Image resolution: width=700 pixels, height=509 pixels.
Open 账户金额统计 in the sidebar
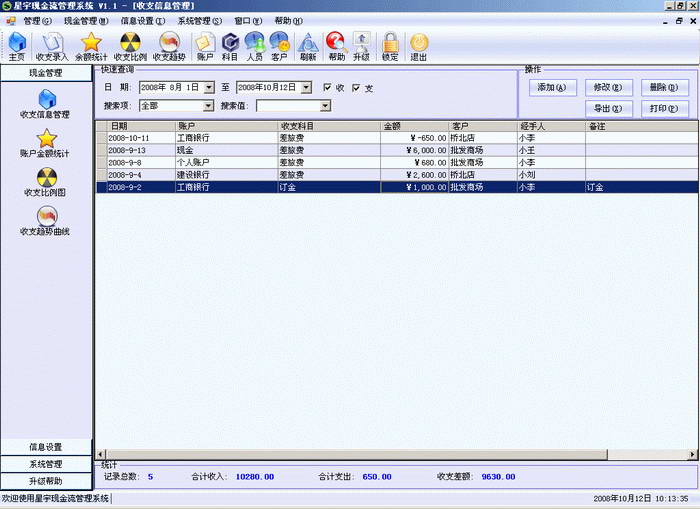pyautogui.click(x=45, y=143)
